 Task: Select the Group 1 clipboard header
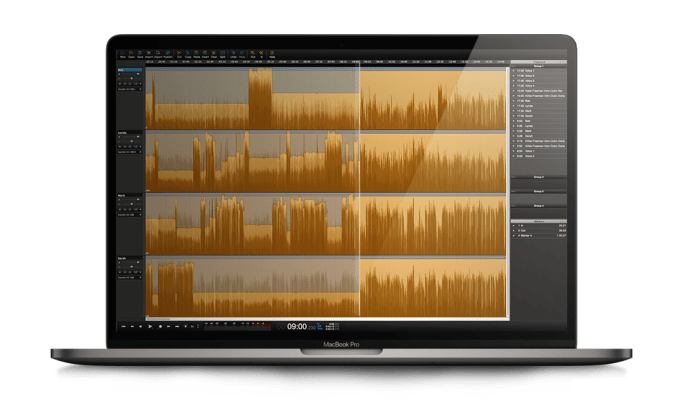coord(539,66)
